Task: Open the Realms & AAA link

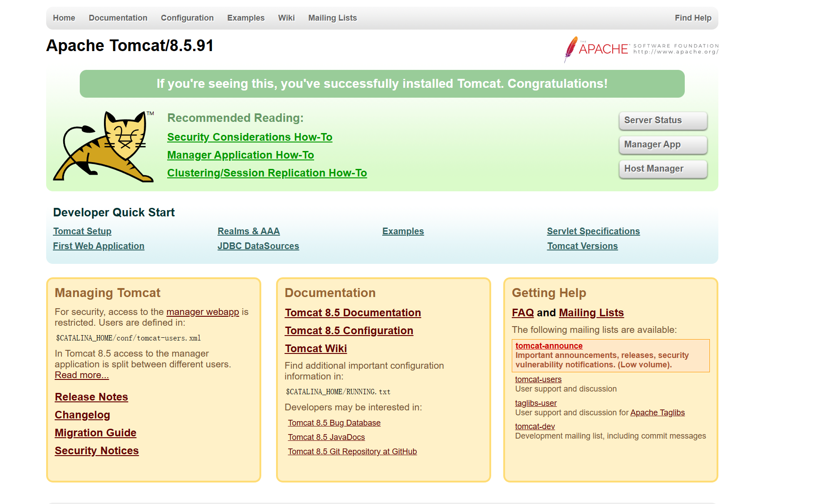Action: 249,231
